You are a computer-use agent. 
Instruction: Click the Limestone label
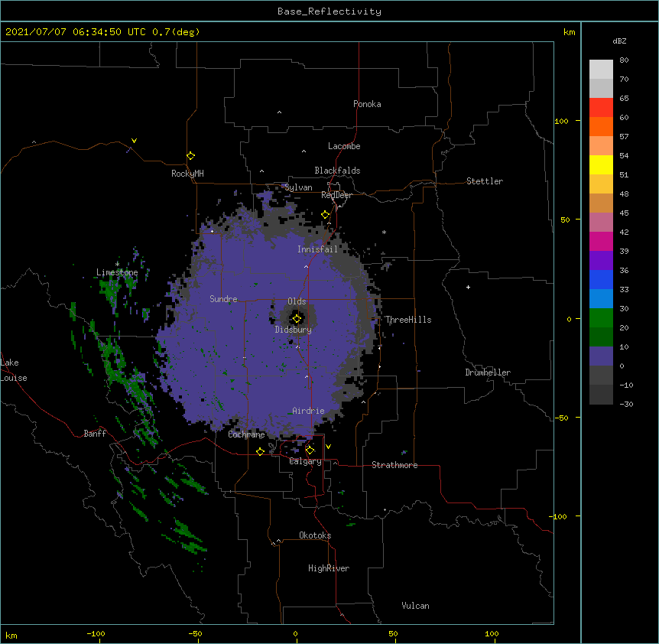click(x=117, y=272)
